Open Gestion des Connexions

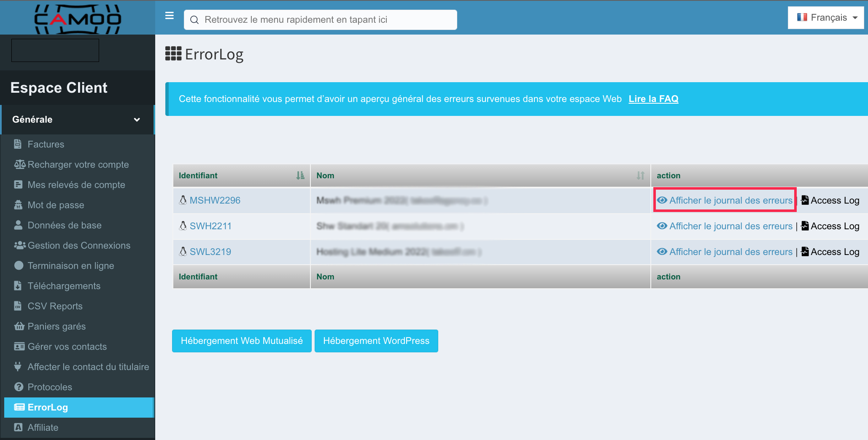(x=79, y=245)
